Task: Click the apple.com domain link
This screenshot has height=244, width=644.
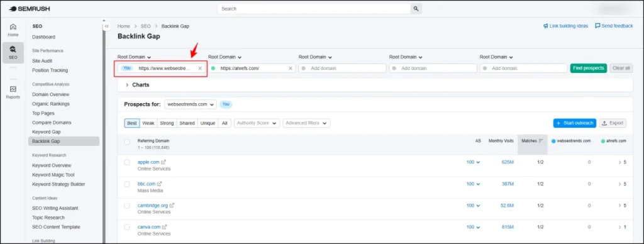Action: (x=148, y=162)
